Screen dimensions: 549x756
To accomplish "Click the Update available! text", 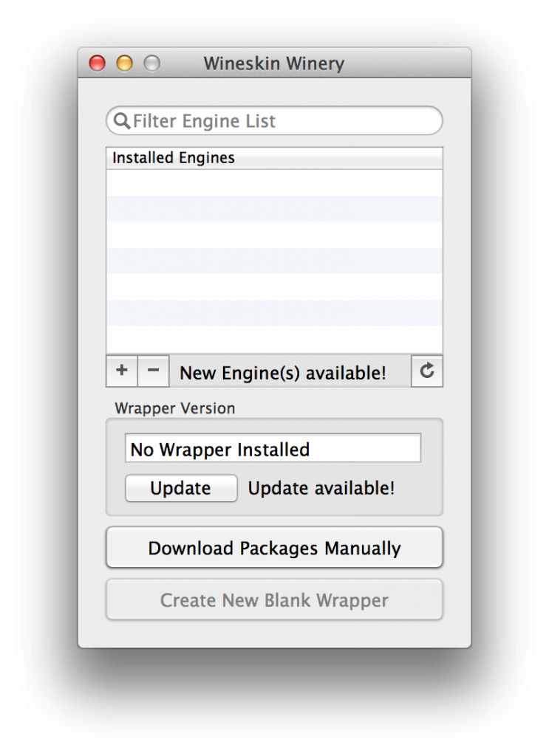I will (321, 488).
